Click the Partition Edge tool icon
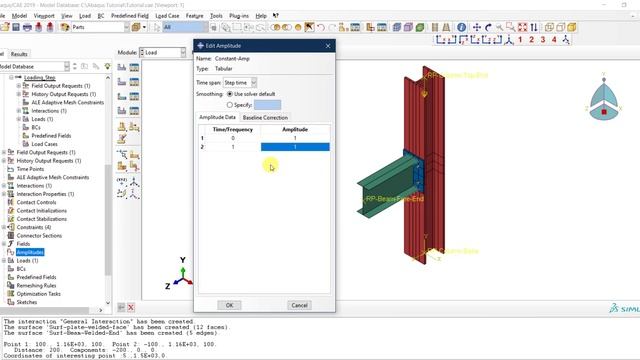Screen dimensions: 640x360 point(122,154)
